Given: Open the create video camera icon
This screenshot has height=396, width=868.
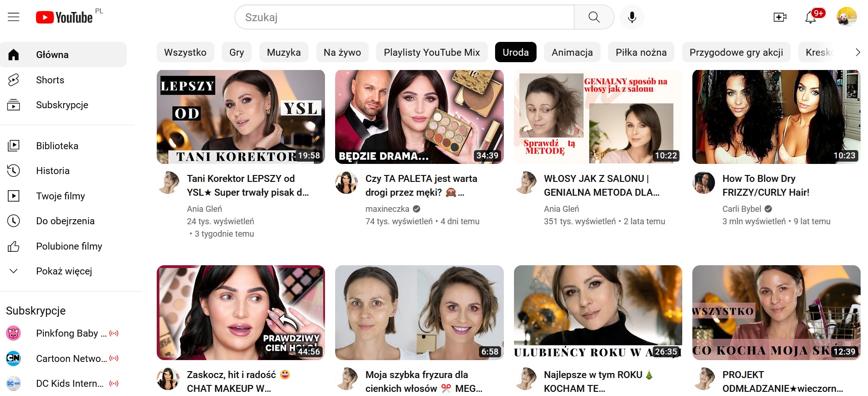Looking at the screenshot, I should (780, 17).
